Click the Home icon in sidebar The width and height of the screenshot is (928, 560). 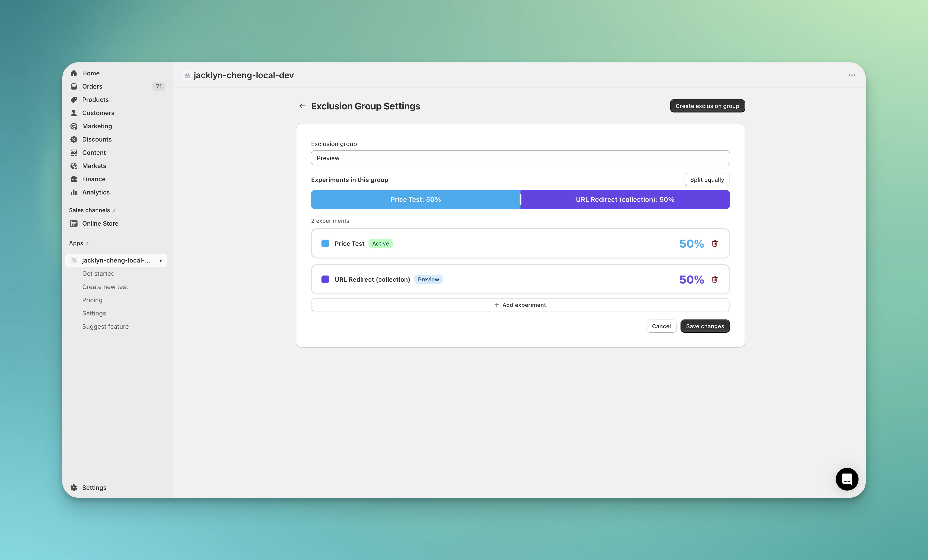[x=74, y=73]
